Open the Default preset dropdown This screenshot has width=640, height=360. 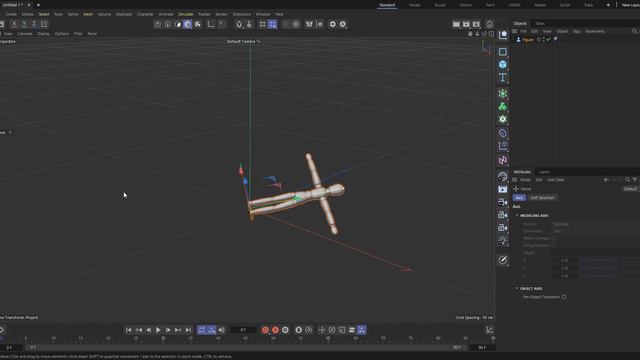point(631,189)
